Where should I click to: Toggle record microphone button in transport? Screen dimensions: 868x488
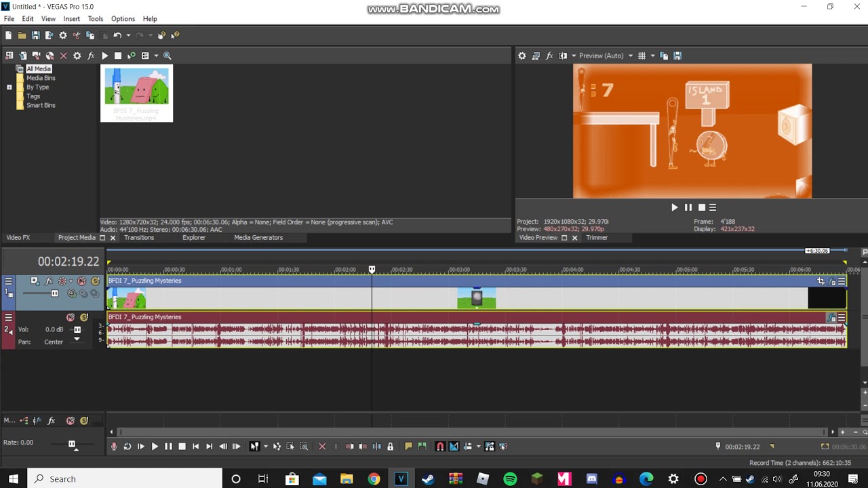point(114,447)
